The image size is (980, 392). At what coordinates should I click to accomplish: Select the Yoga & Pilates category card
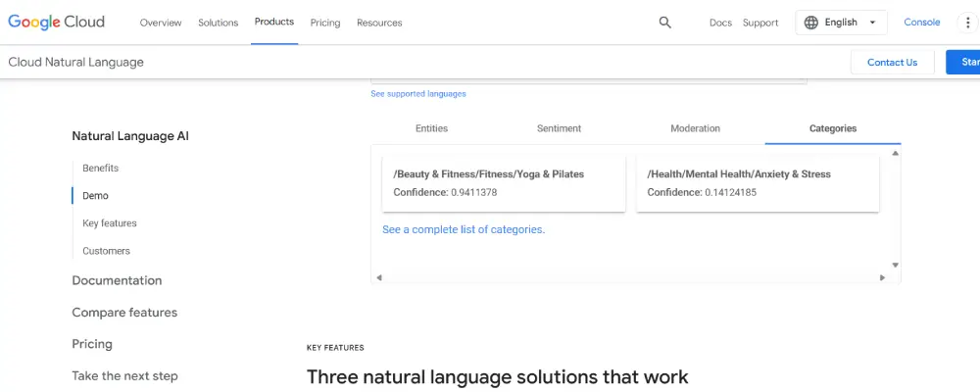pos(503,183)
